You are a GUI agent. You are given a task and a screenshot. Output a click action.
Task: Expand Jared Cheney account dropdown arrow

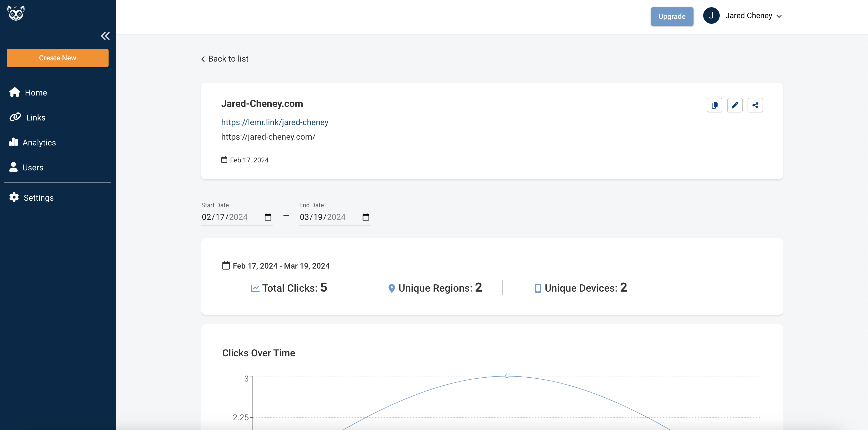(779, 16)
